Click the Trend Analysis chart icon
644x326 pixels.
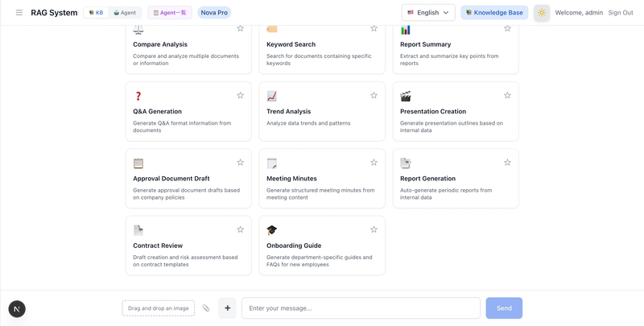[x=271, y=97]
